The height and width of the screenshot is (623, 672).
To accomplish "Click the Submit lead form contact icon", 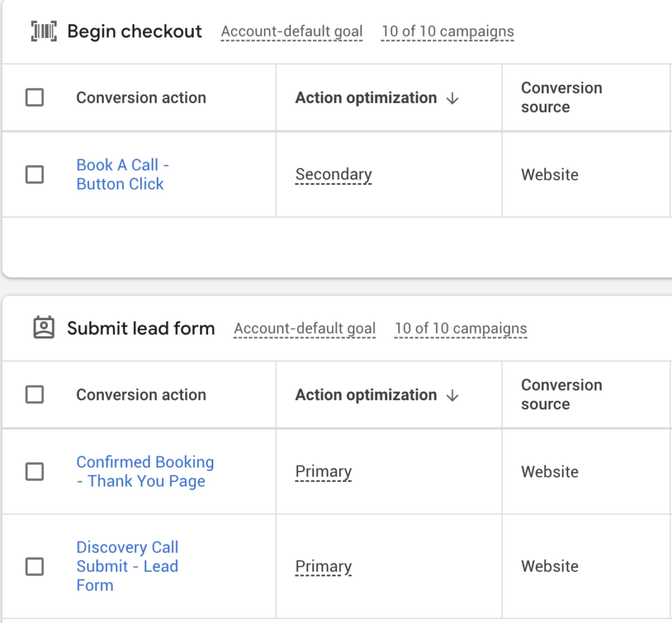I will (x=43, y=328).
